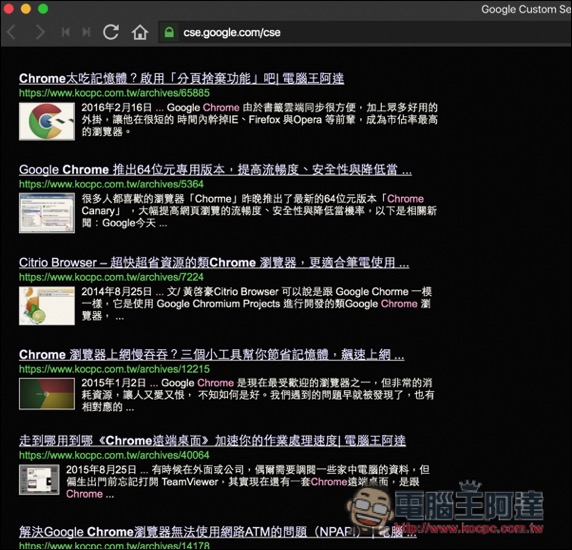The image size is (572, 550).
Task: Click the snippet text starting '很多人都喜歡的瀏覽器'
Action: 259,211
